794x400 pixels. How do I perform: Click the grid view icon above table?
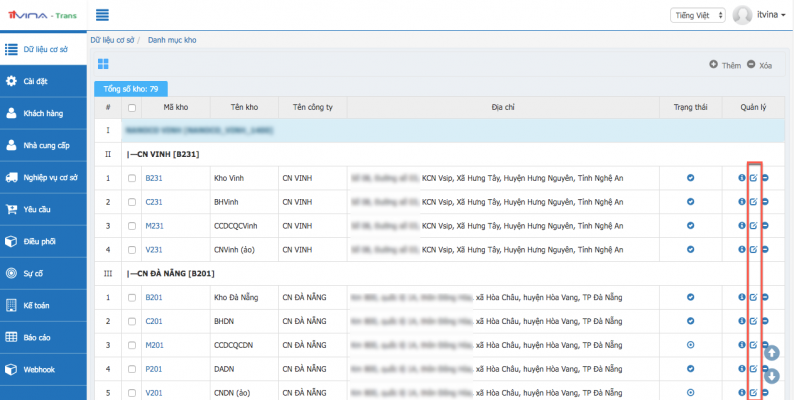(102, 64)
